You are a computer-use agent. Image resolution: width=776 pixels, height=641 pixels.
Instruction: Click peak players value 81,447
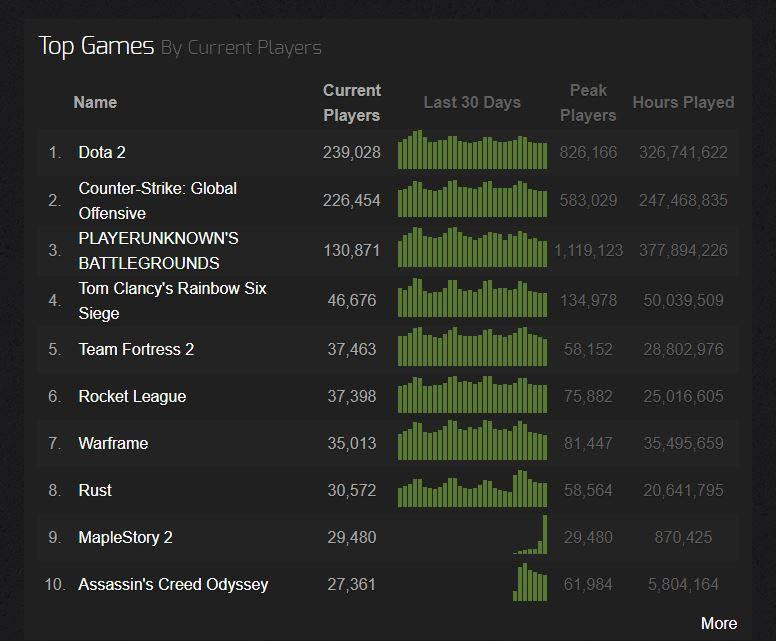[588, 443]
